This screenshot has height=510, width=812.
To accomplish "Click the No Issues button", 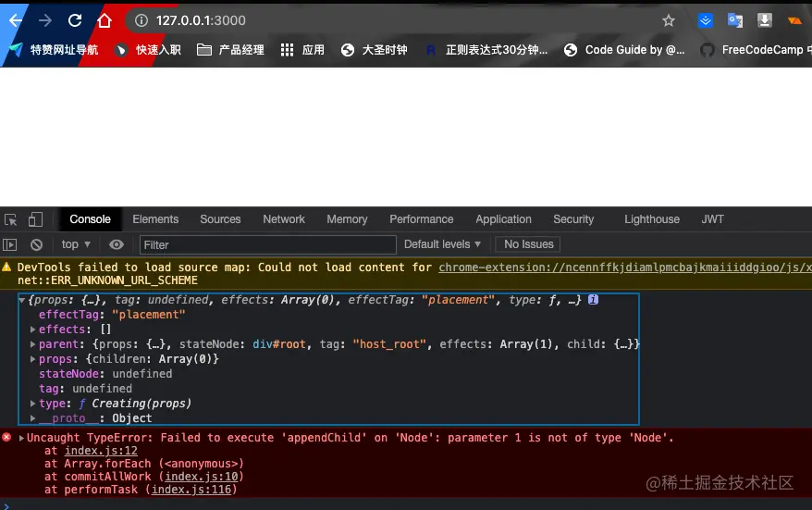I will tap(528, 244).
